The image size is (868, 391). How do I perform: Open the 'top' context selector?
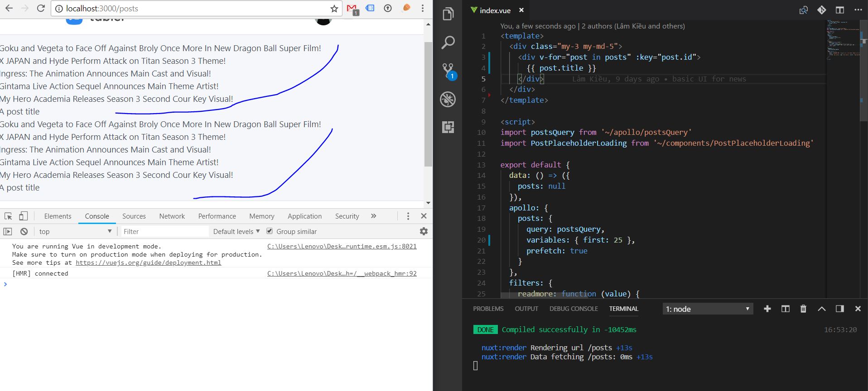pyautogui.click(x=75, y=231)
